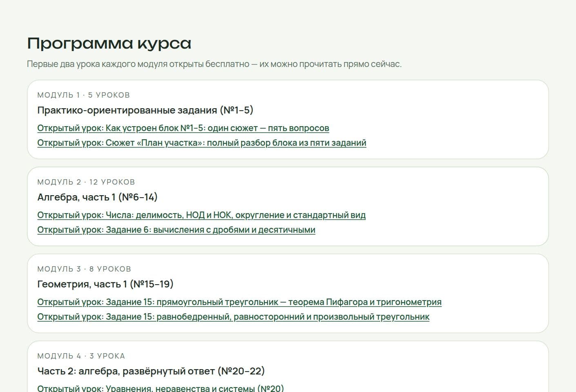Open lesson "Сюжет «План участка»" full breakdown
Viewport: 576px width, 392px height.
pos(202,143)
